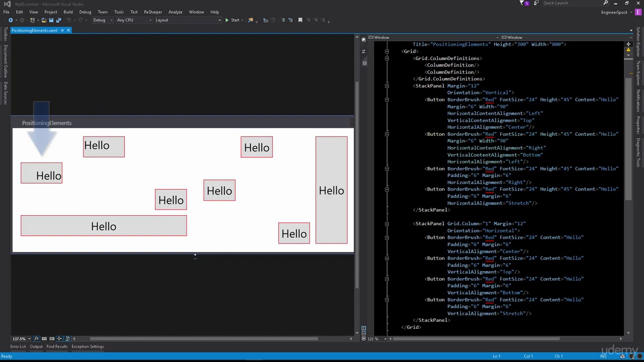Viewport: 644px width, 362px height.
Task: Toggle snap grid display button
Action: pyautogui.click(x=44, y=338)
